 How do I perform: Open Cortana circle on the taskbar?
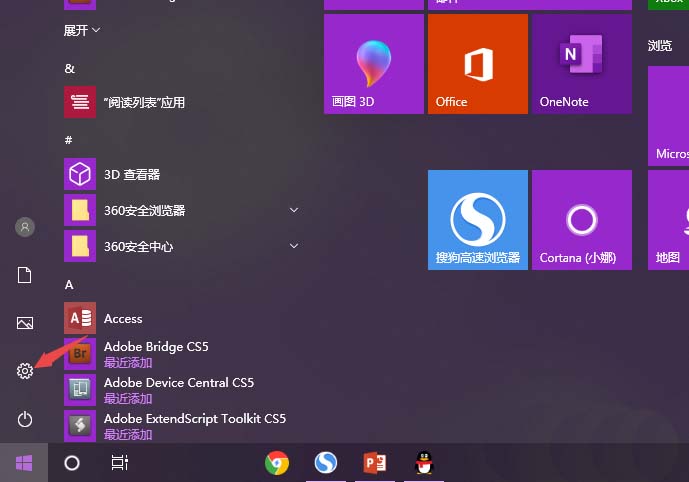72,463
